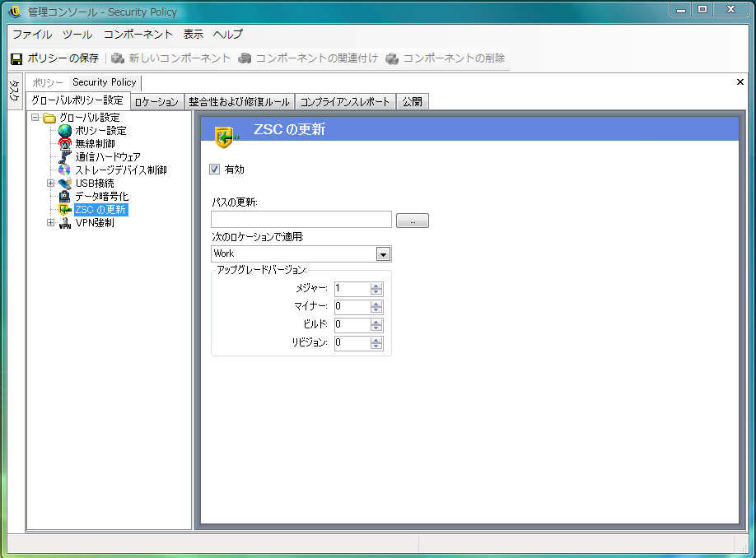Image resolution: width=756 pixels, height=558 pixels.
Task: Decrease the マイナー version spinner
Action: click(x=376, y=309)
